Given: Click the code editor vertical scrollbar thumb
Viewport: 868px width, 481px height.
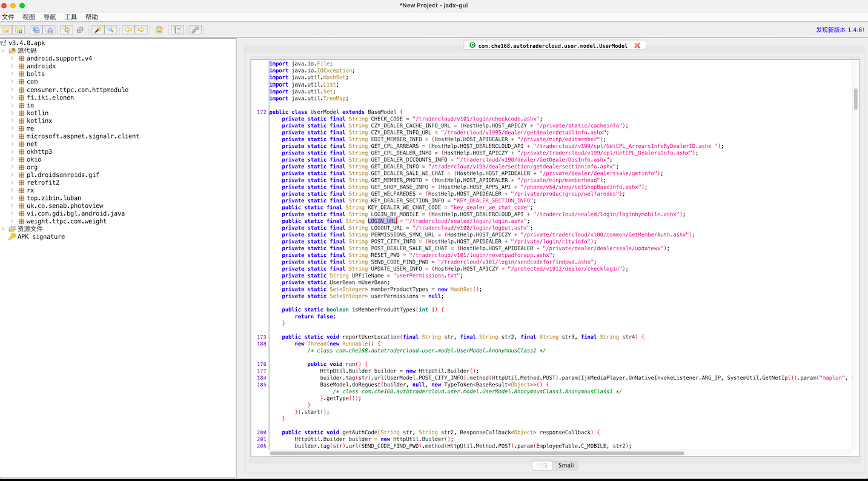Looking at the screenshot, I should 856,99.
